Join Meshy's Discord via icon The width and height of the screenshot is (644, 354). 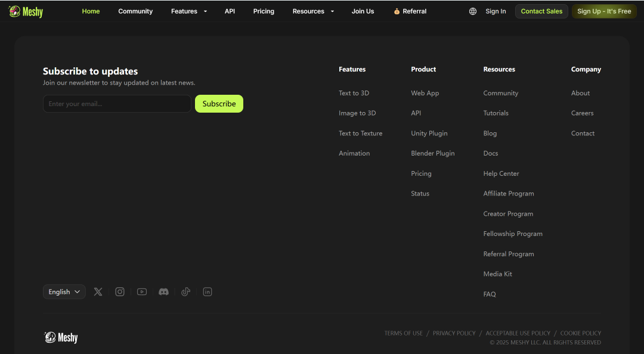pyautogui.click(x=163, y=292)
